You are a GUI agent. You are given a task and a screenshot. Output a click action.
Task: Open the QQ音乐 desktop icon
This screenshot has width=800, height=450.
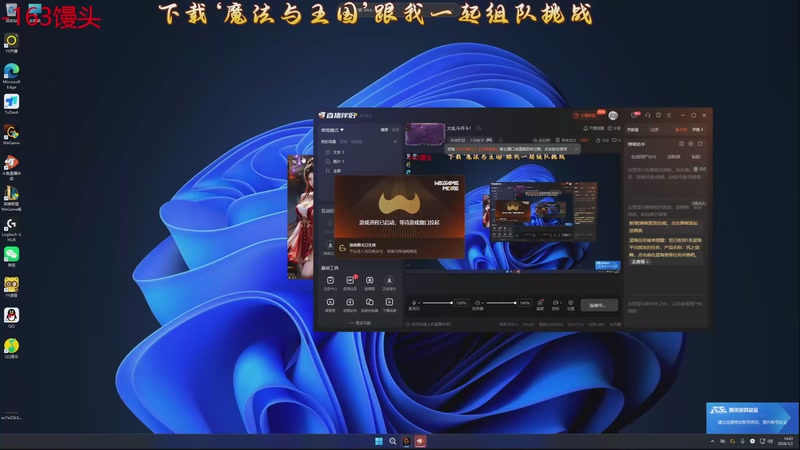tap(11, 348)
